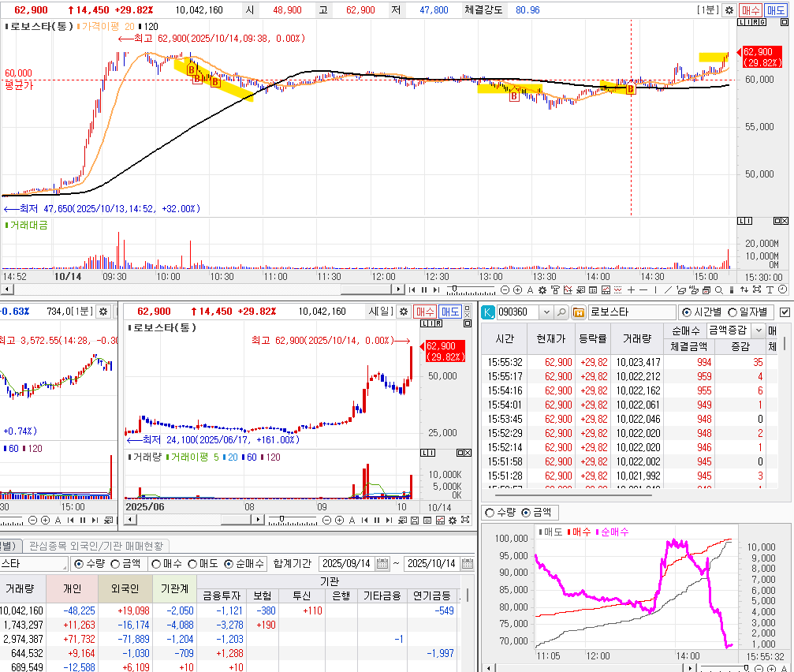The image size is (794, 672).
Task: Click the single eraser icon in top toolbar
Action: click(681, 289)
